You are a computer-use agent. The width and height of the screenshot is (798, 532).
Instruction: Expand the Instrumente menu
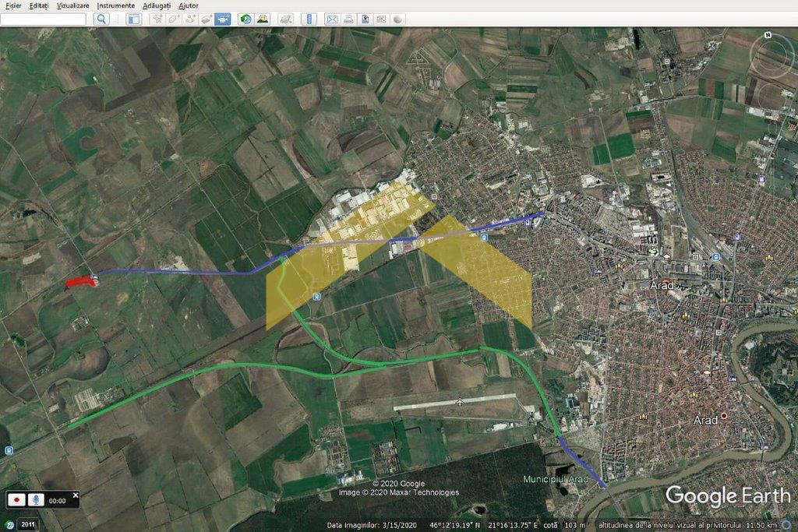pos(116,5)
